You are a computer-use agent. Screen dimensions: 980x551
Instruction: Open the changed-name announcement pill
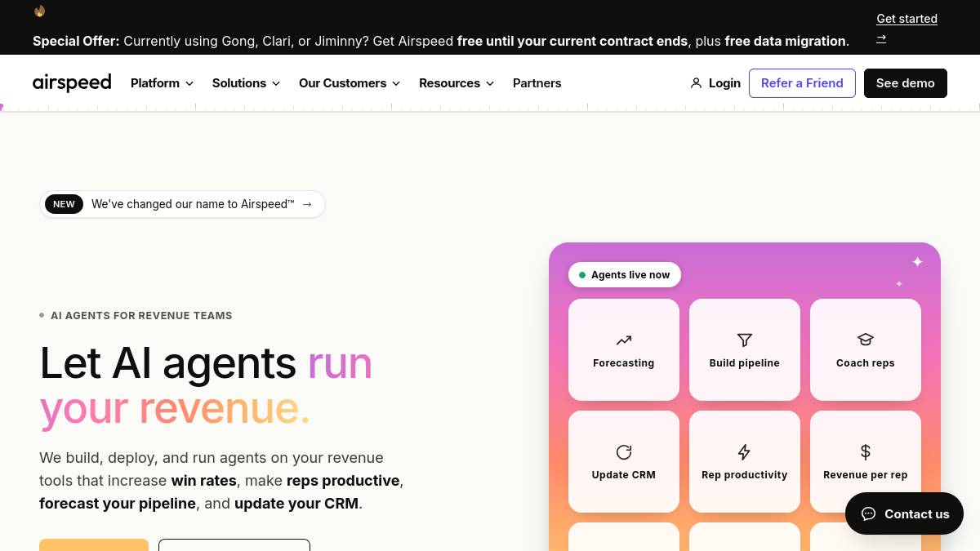click(182, 204)
